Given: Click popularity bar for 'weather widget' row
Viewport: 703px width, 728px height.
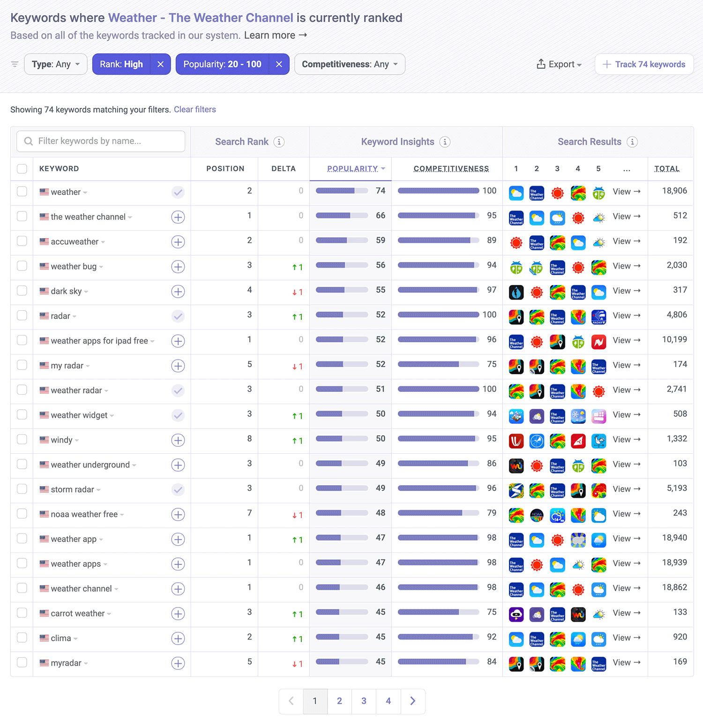Looking at the screenshot, I should (342, 414).
